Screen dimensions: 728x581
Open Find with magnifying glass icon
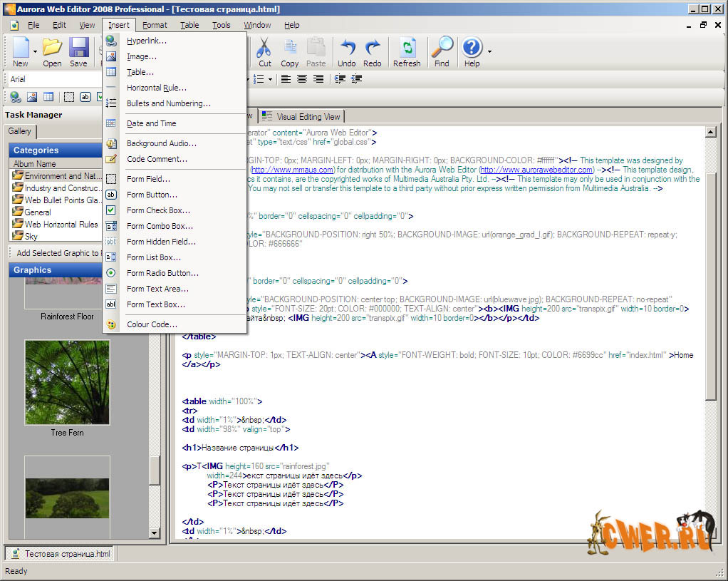(x=442, y=52)
